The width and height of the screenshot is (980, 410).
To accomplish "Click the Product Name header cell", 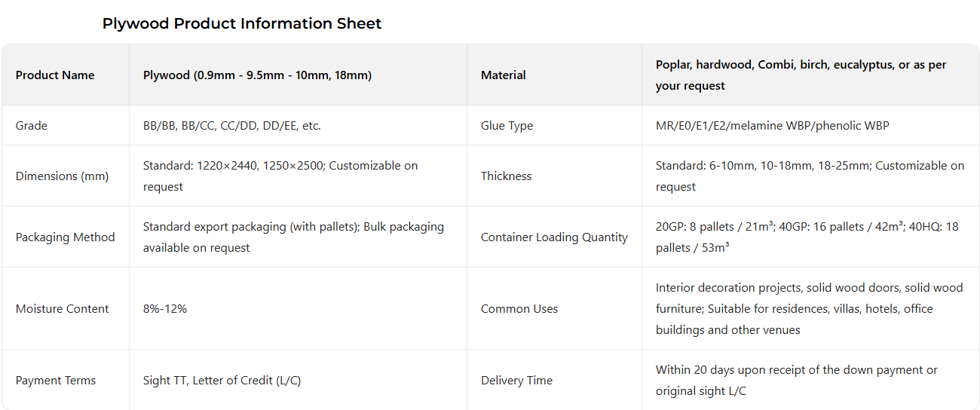I will coord(55,75).
